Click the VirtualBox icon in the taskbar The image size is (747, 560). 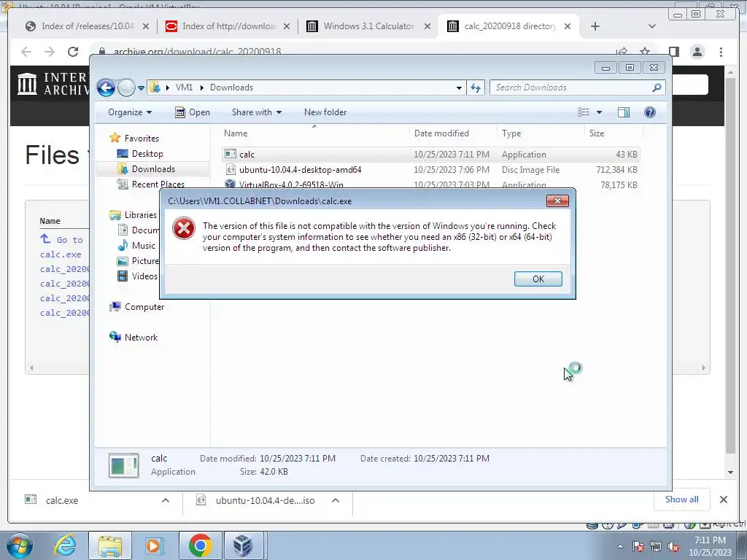[242, 545]
